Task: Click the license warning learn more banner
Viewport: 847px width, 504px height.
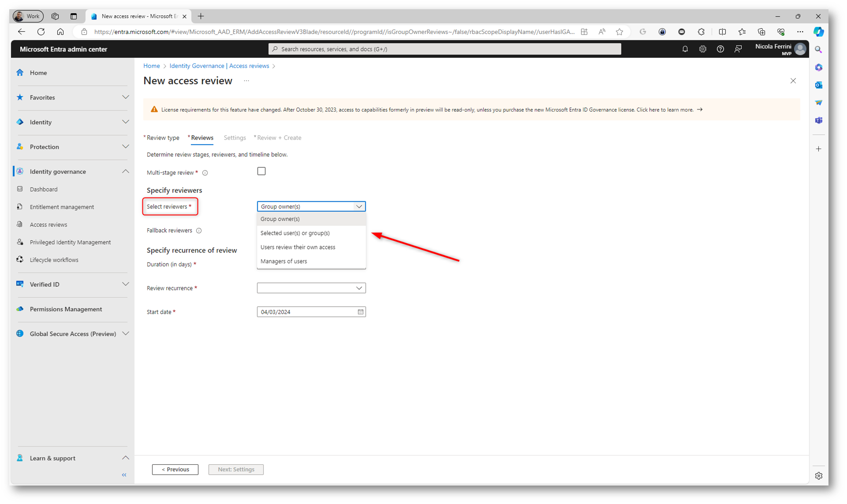Action: pos(472,110)
